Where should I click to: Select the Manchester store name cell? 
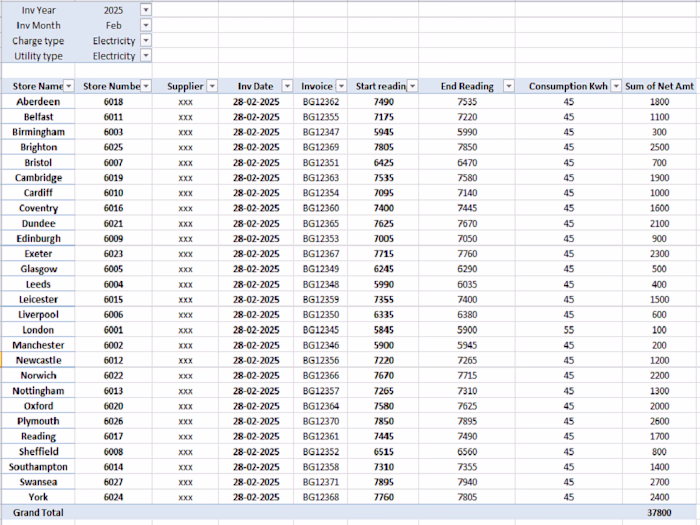(x=38, y=345)
